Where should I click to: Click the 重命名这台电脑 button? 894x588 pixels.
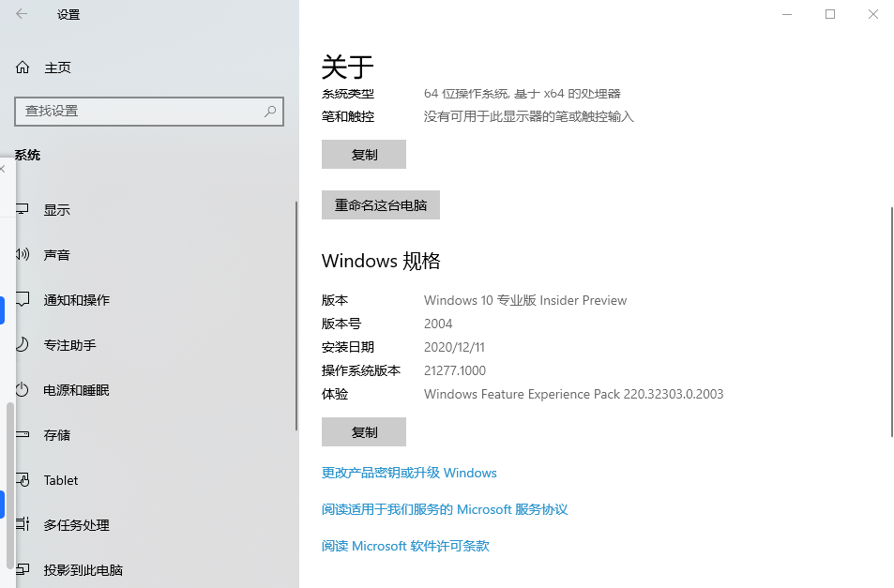click(x=380, y=205)
